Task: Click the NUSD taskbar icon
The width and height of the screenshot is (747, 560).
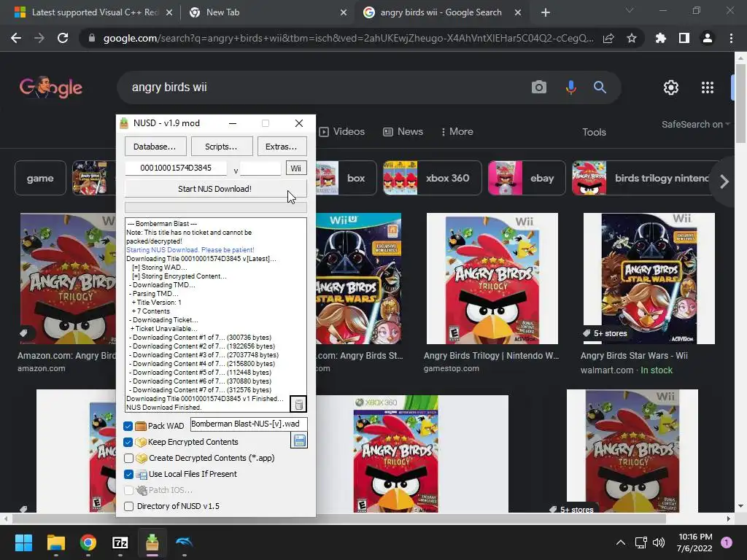Action: click(x=152, y=542)
